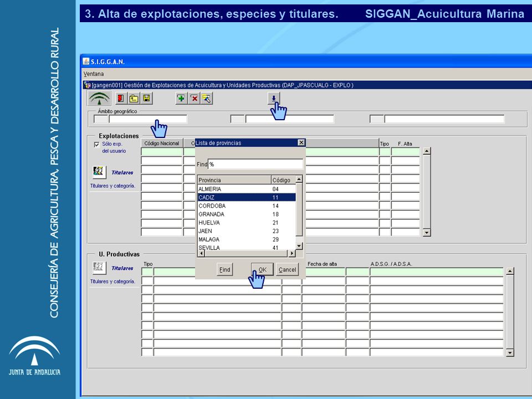
Task: Select GRANADA in the province list
Action: 247,214
